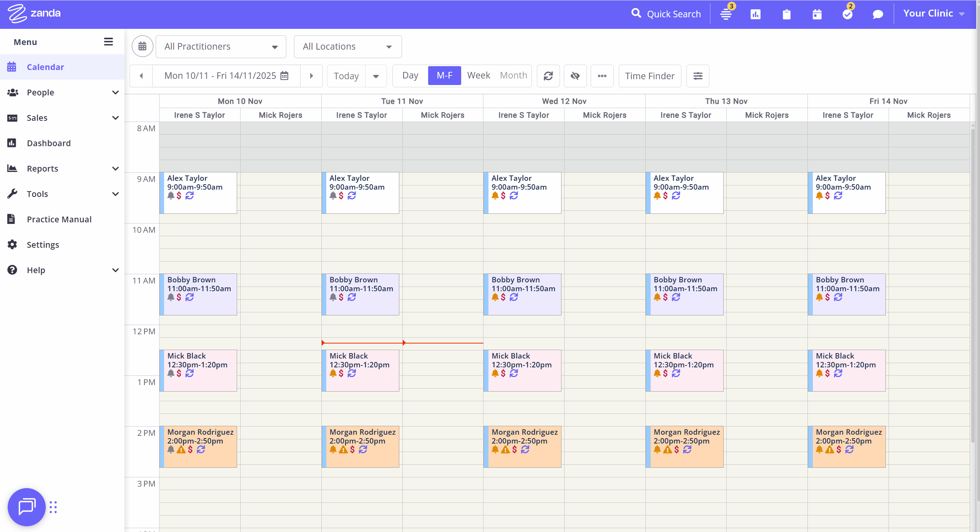This screenshot has height=532, width=980.
Task: Switch to Month calendar view
Action: coord(513,75)
